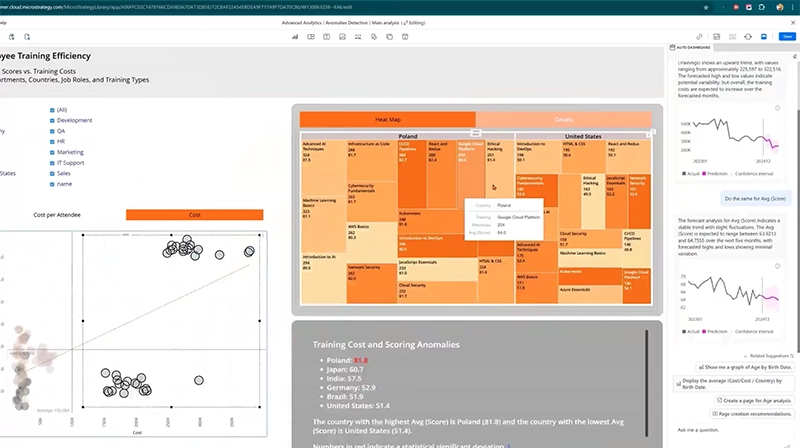This screenshot has width=800, height=448.
Task: Toggle the (All) department checkbox
Action: pos(52,110)
